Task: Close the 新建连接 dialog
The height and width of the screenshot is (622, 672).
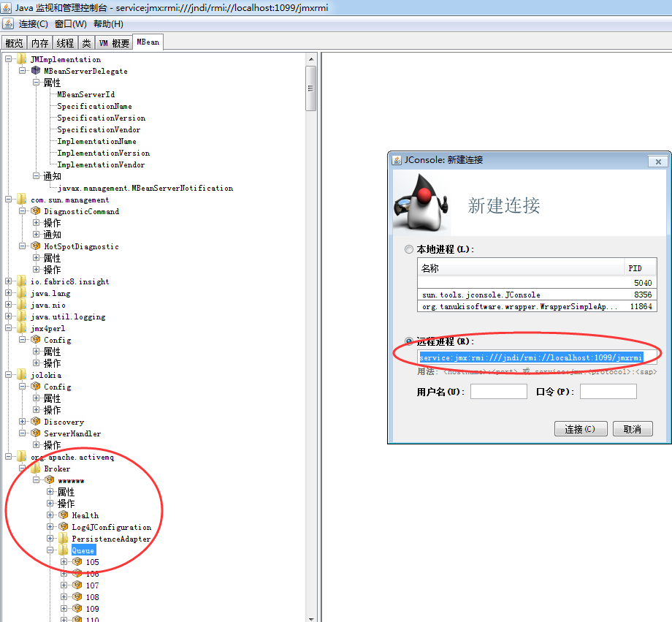Action: click(x=658, y=162)
